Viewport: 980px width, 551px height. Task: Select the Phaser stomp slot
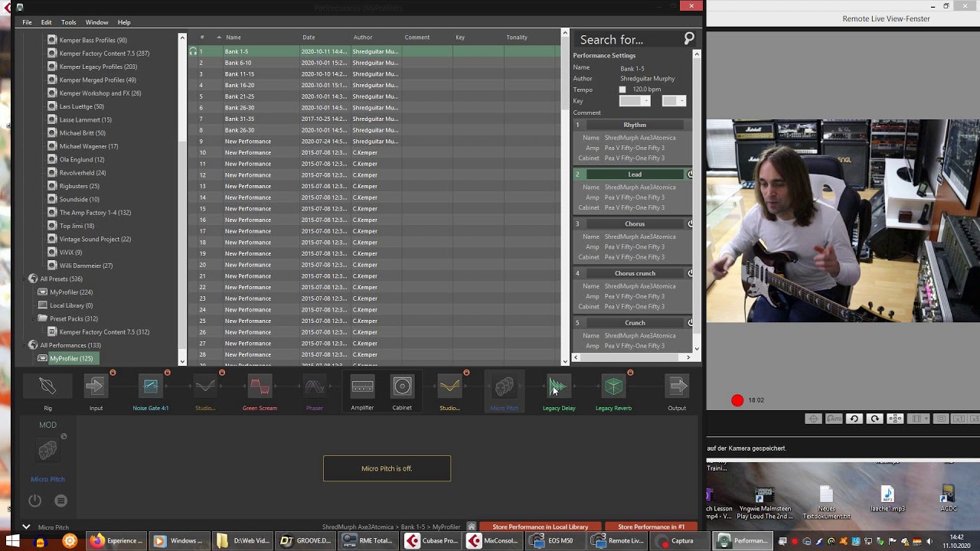tap(315, 387)
